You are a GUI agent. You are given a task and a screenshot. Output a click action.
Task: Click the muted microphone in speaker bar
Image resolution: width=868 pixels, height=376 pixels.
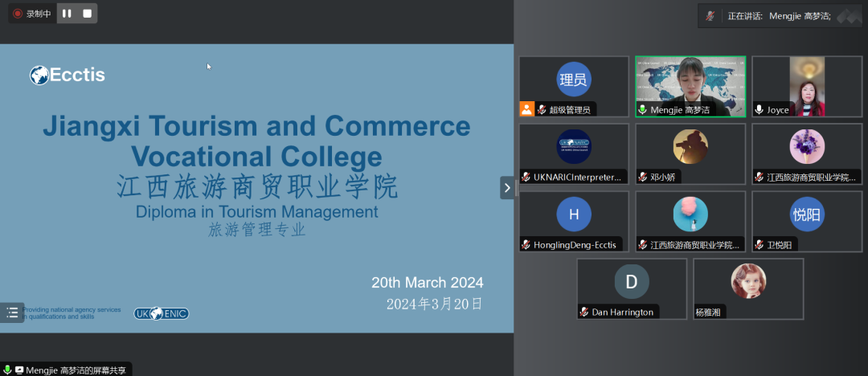pyautogui.click(x=710, y=16)
